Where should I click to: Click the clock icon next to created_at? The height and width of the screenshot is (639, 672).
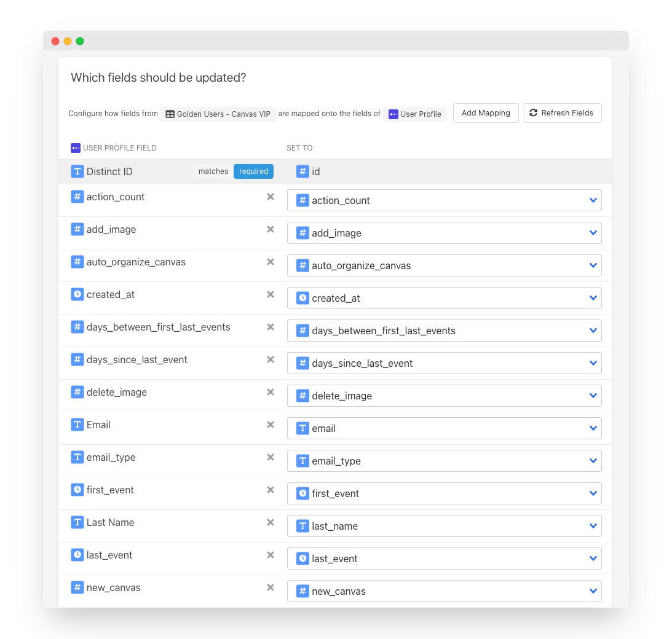(x=77, y=294)
